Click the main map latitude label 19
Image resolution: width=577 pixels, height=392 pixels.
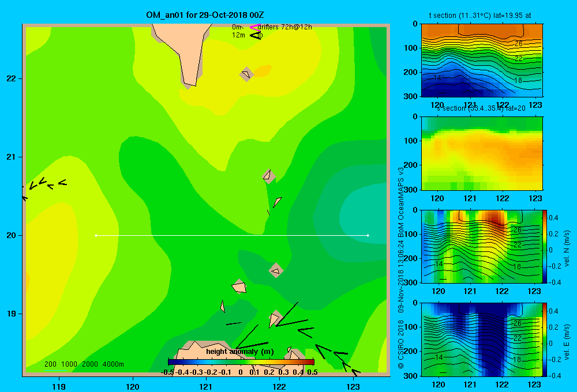click(x=12, y=314)
